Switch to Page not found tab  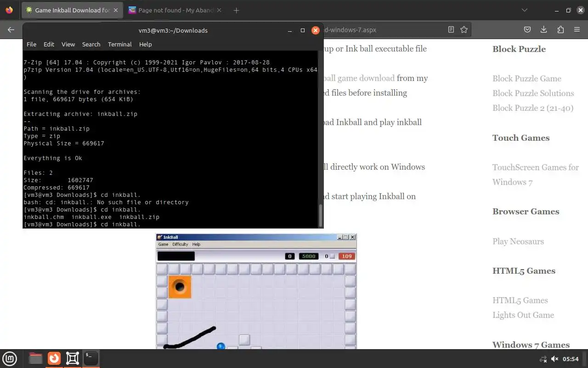(x=175, y=10)
